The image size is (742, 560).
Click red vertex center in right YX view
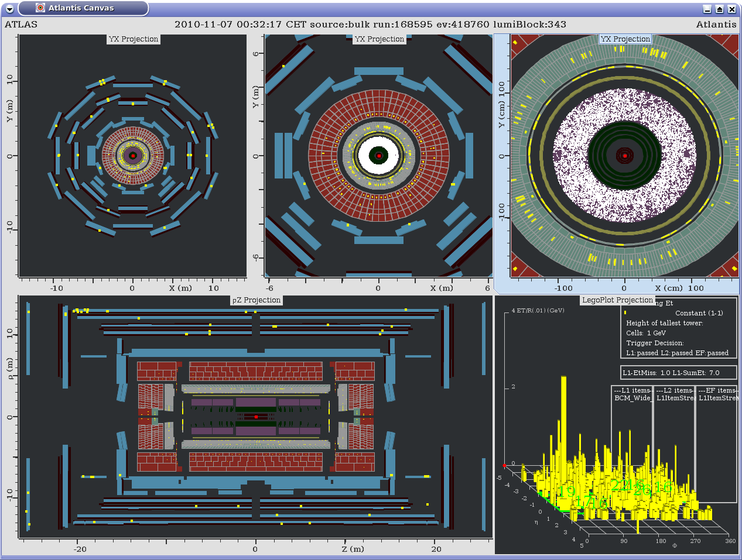[x=625, y=156]
